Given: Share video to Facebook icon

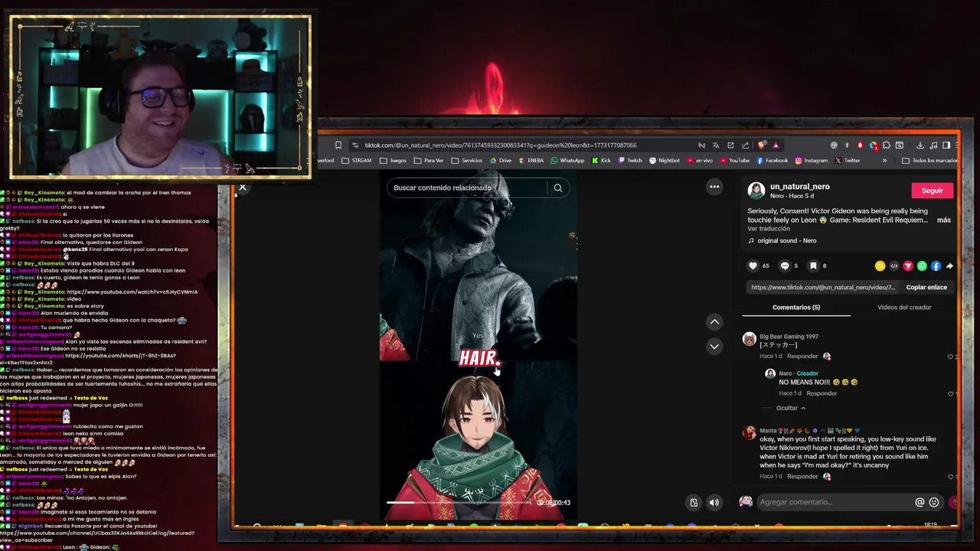Looking at the screenshot, I should [x=936, y=266].
